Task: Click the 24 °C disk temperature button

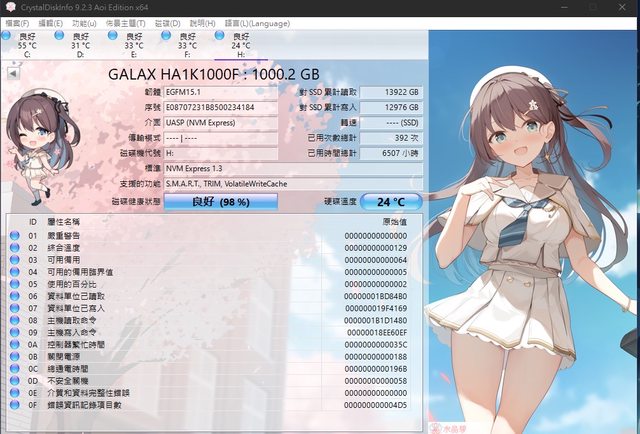Action: (391, 202)
